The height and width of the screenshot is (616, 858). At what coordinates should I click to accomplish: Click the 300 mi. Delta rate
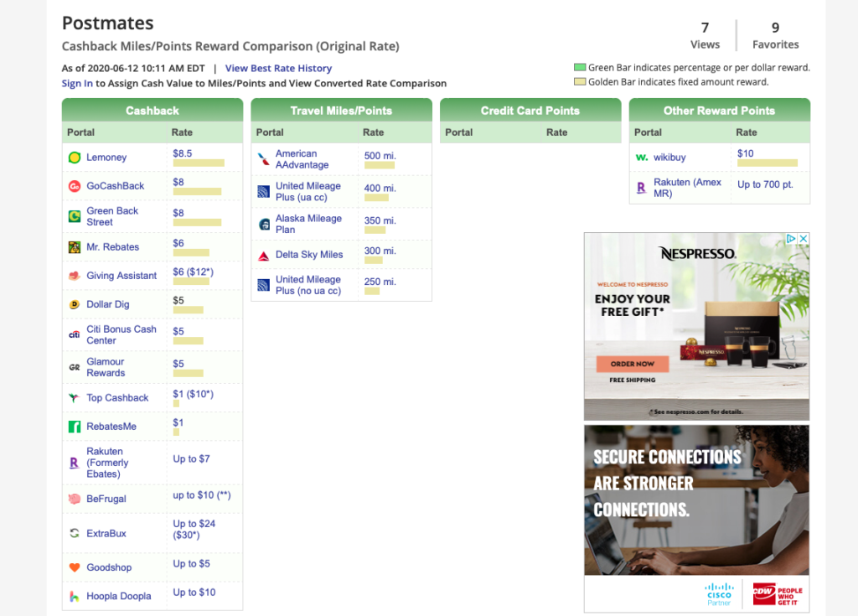click(x=380, y=251)
